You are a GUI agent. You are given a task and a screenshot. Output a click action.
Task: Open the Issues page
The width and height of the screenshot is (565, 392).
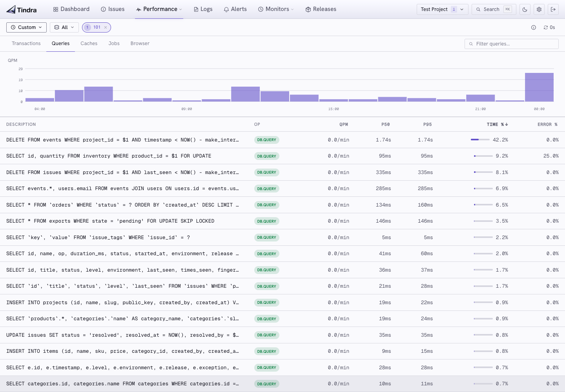click(x=113, y=9)
